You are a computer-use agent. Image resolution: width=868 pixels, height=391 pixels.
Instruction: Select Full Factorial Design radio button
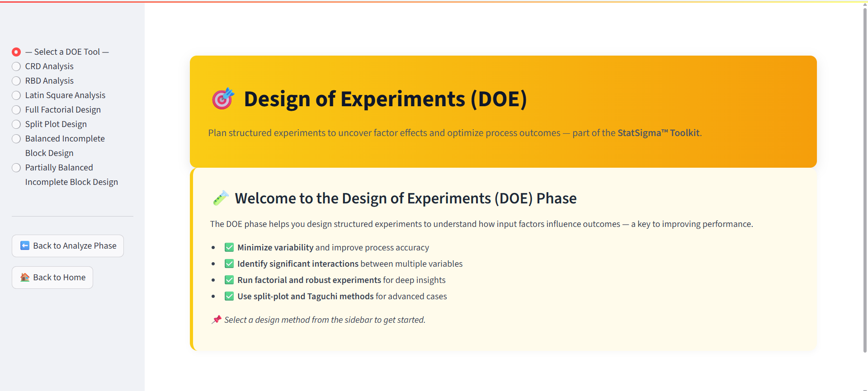(x=57, y=110)
